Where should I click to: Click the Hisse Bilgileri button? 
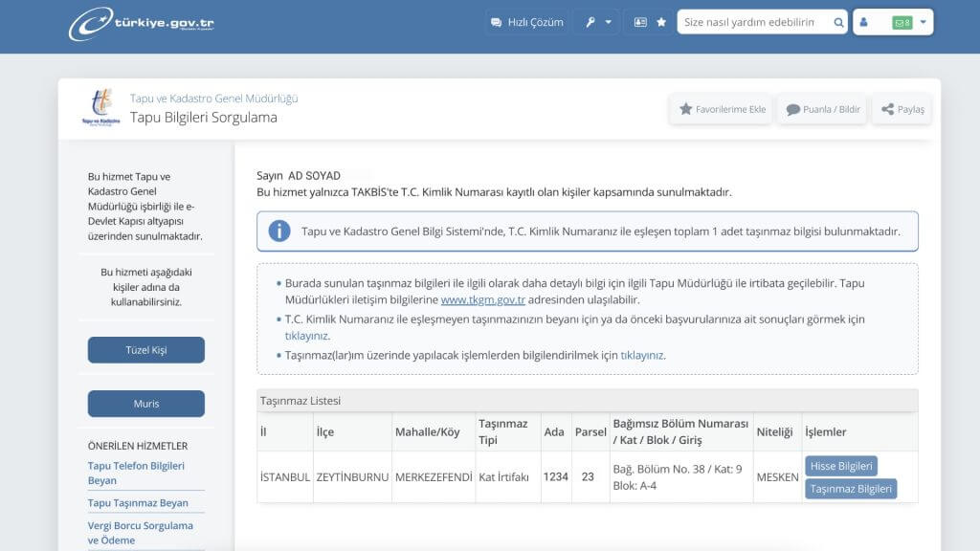point(841,466)
